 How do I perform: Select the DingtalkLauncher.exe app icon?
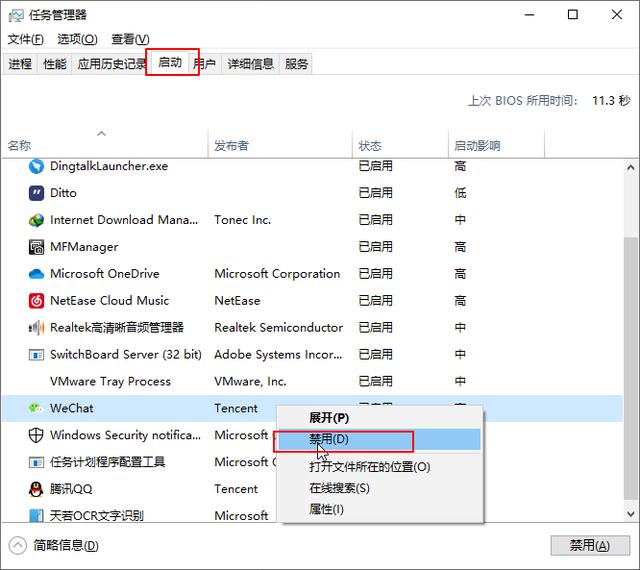pos(36,166)
